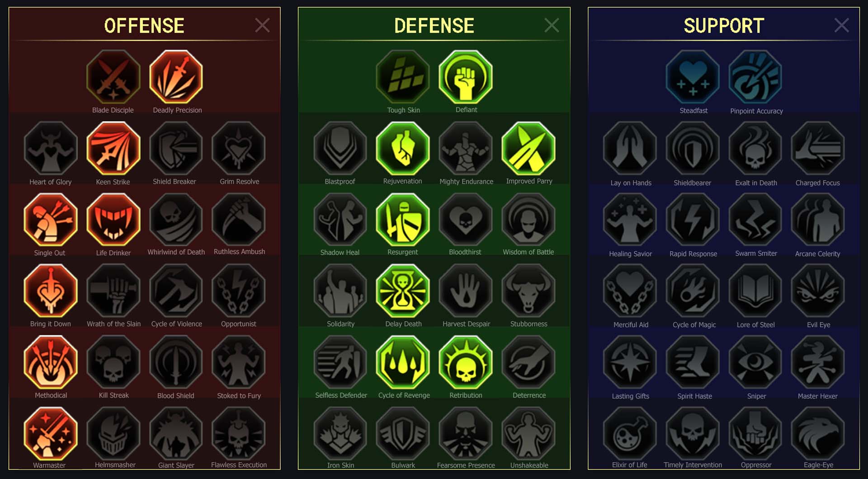This screenshot has width=868, height=479.
Task: Click the Delay Death hourglass icon
Action: point(403,291)
